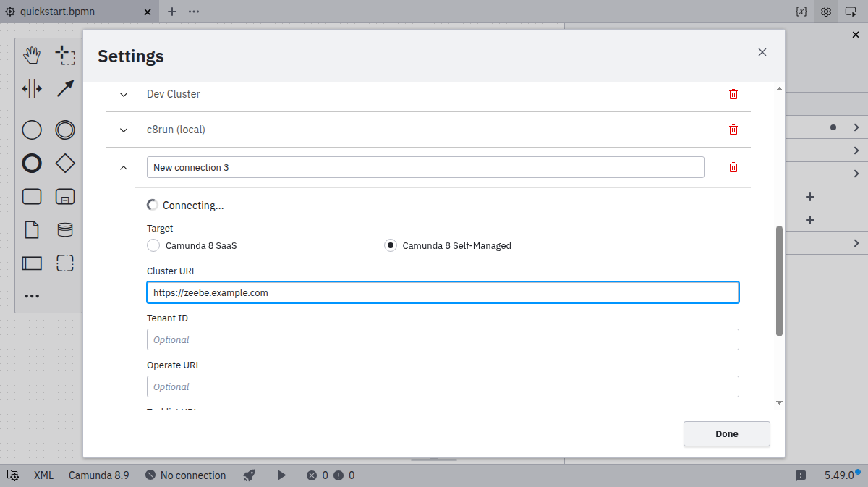Create a Gateway diamond

tap(65, 164)
